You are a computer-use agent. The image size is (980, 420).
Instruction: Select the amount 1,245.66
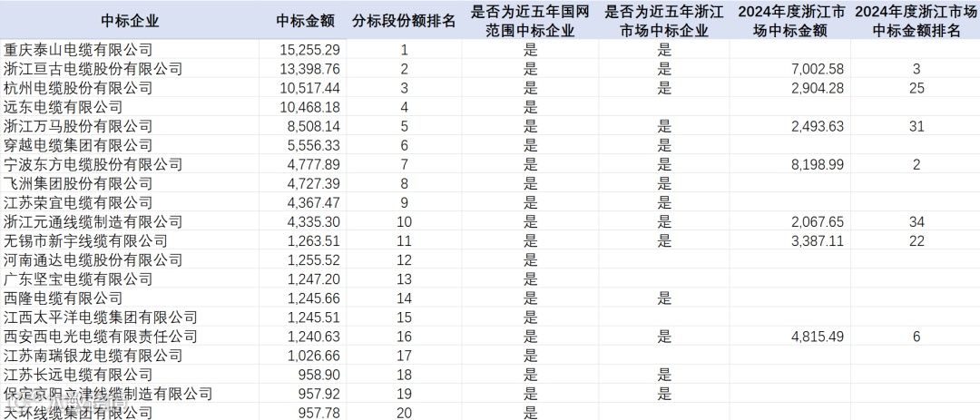point(314,298)
